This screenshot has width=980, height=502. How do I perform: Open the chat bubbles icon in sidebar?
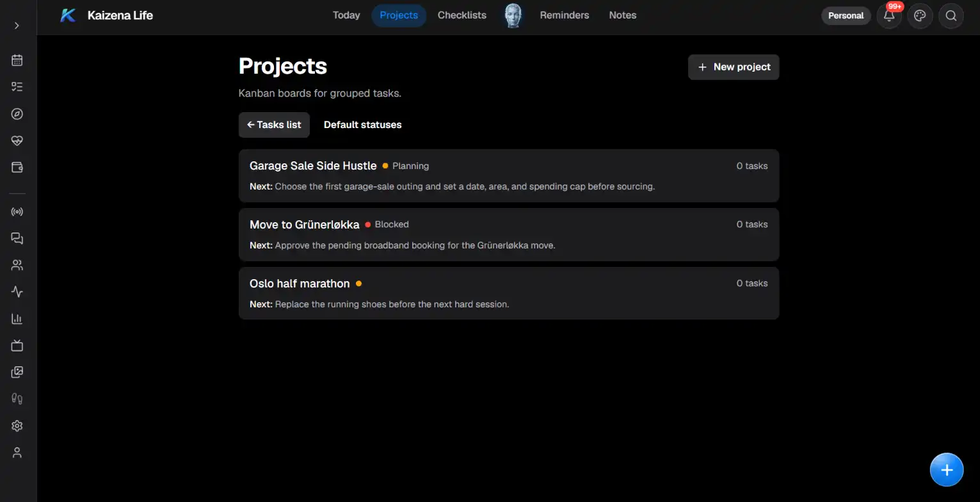17,239
